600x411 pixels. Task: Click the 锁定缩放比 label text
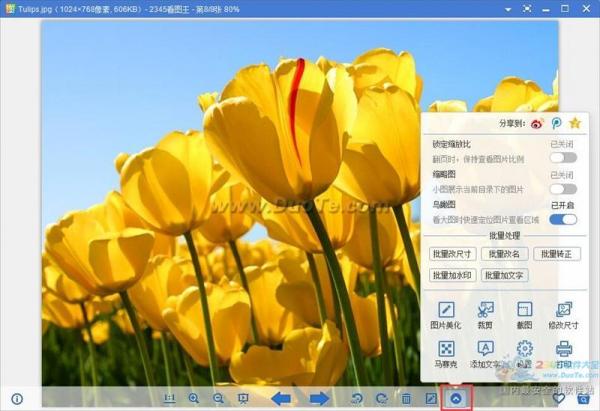452,144
